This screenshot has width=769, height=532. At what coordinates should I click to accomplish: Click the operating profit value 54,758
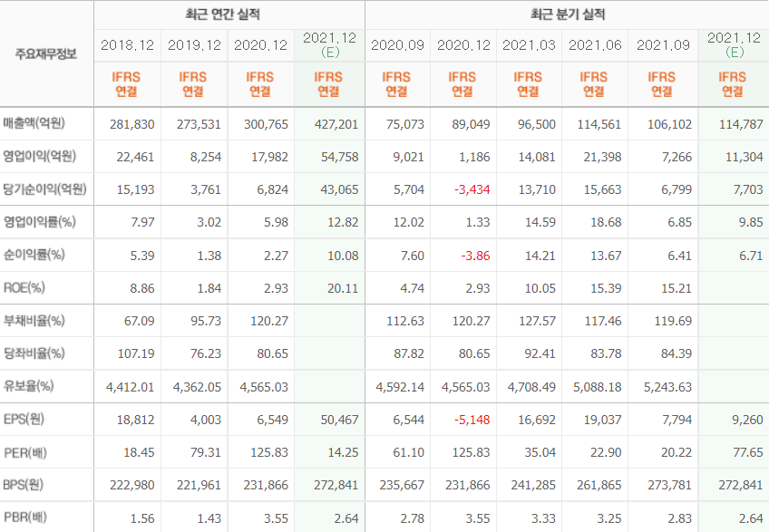(x=340, y=158)
